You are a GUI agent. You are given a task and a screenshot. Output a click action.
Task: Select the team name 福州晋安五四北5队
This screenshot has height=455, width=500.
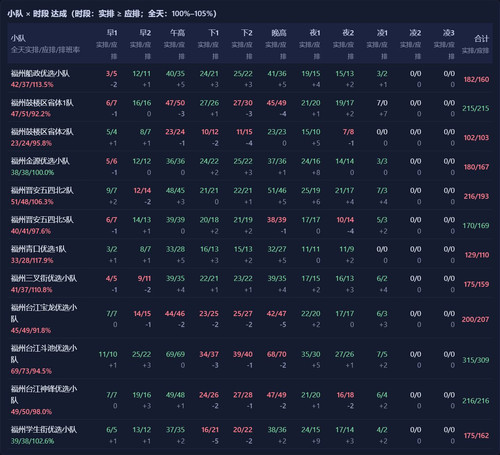(42, 220)
